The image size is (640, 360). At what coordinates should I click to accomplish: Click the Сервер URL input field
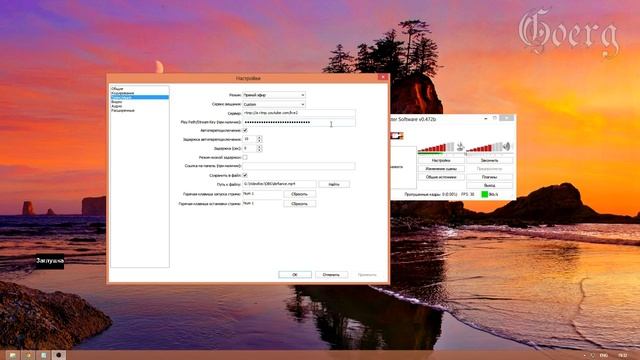coord(299,113)
